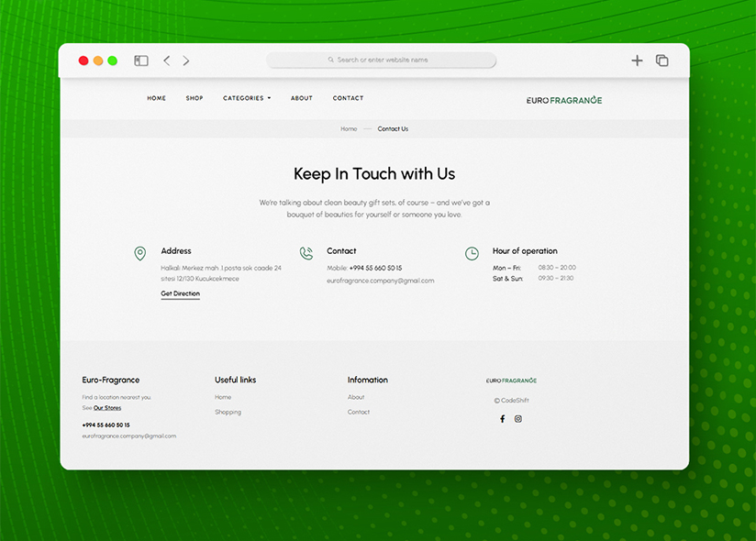Click the Hour of operation heading

click(525, 251)
